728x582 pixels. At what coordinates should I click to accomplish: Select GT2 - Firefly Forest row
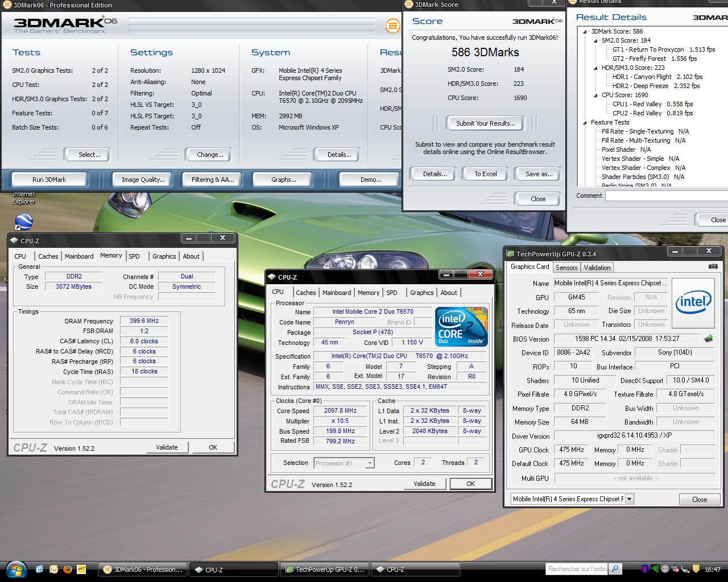[655, 59]
